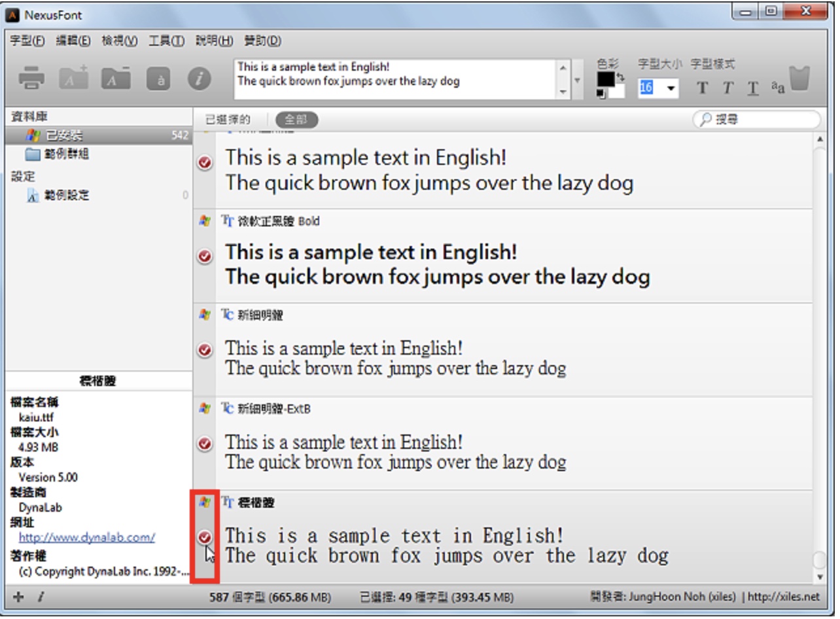Click the black foreground color swatch
This screenshot has height=619, width=840.
point(606,79)
